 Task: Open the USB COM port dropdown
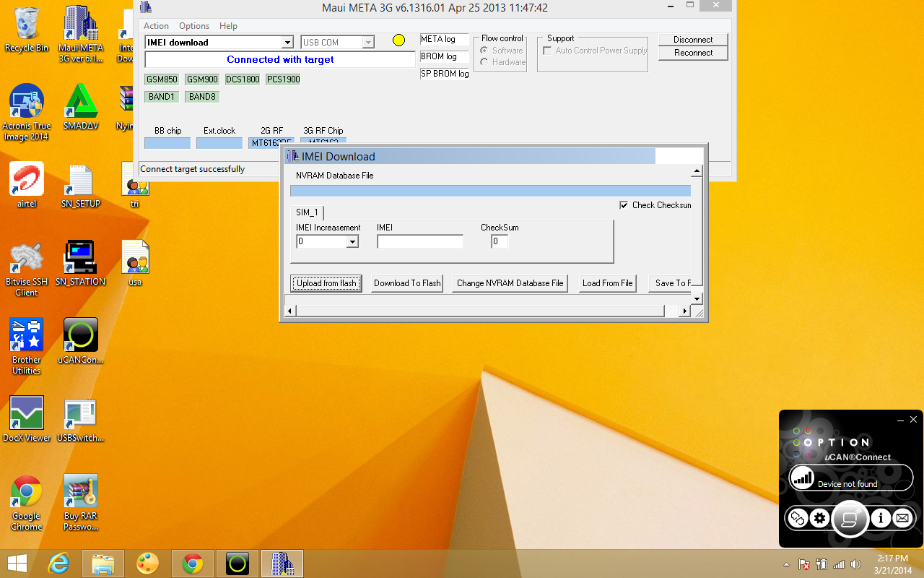(x=368, y=43)
